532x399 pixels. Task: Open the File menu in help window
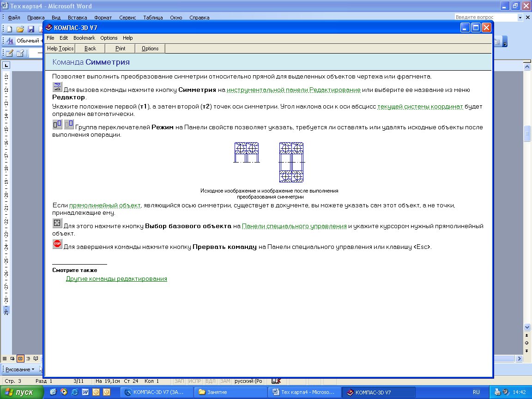tap(50, 38)
